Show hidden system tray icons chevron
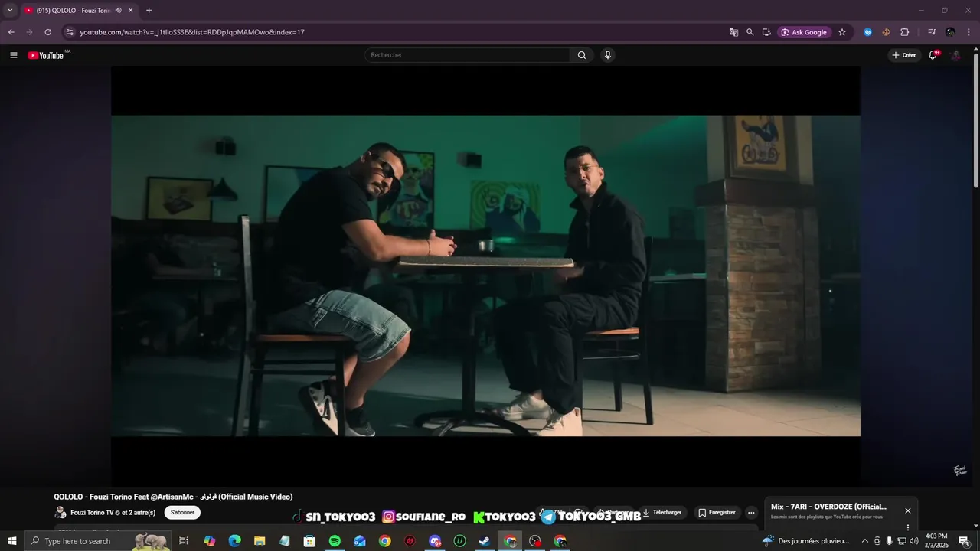980x551 pixels. pos(865,541)
